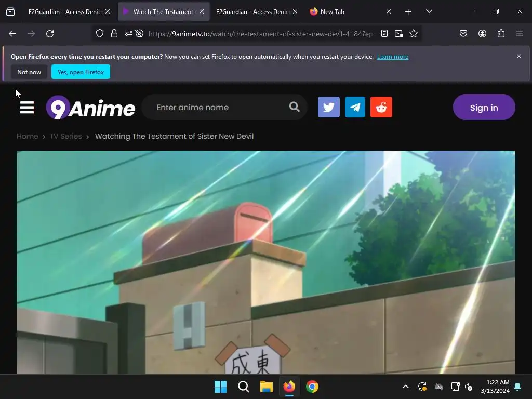The height and width of the screenshot is (399, 532).
Task: Open the Firefox account icon
Action: (x=483, y=34)
